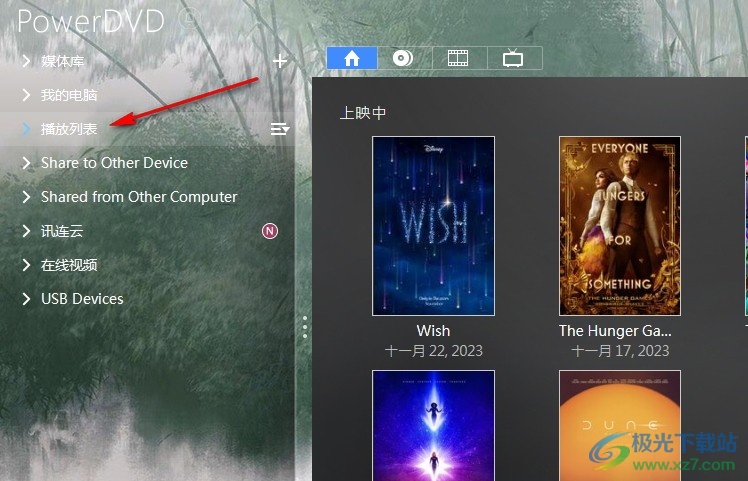Switch to the disc tab
The height and width of the screenshot is (481, 748).
404,58
